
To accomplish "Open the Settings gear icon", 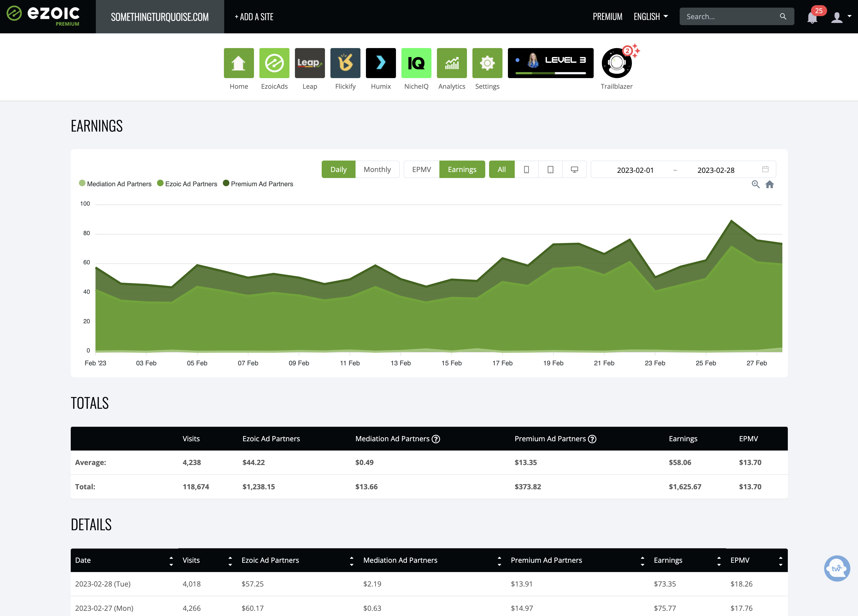I will (x=487, y=63).
